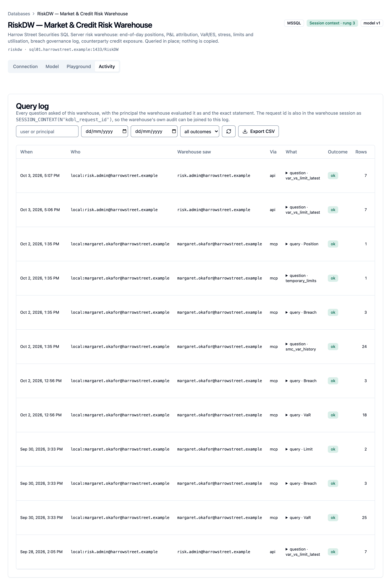Viewport: 391px width, 588px height.
Task: Focus the user or principal filter field
Action: 47,131
